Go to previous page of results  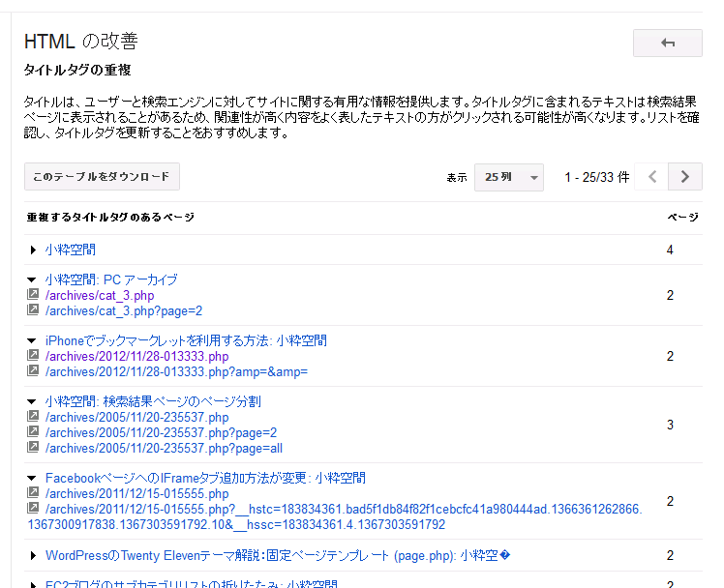tap(652, 177)
